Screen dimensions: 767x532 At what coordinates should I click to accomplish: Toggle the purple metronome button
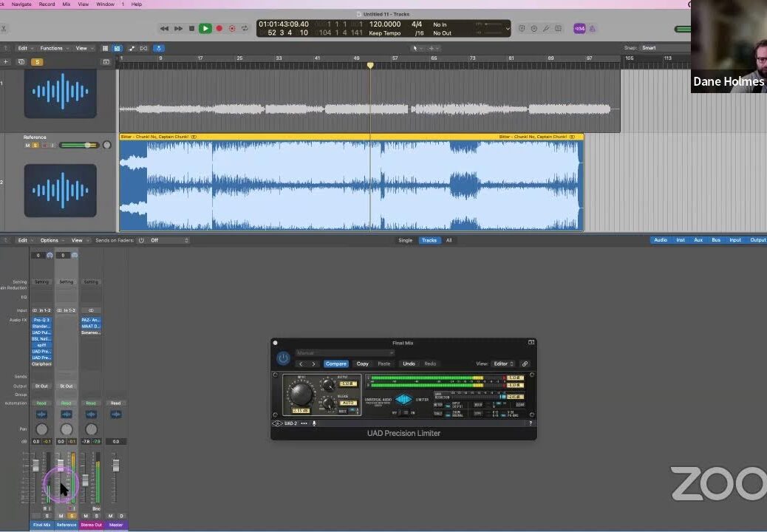click(592, 29)
